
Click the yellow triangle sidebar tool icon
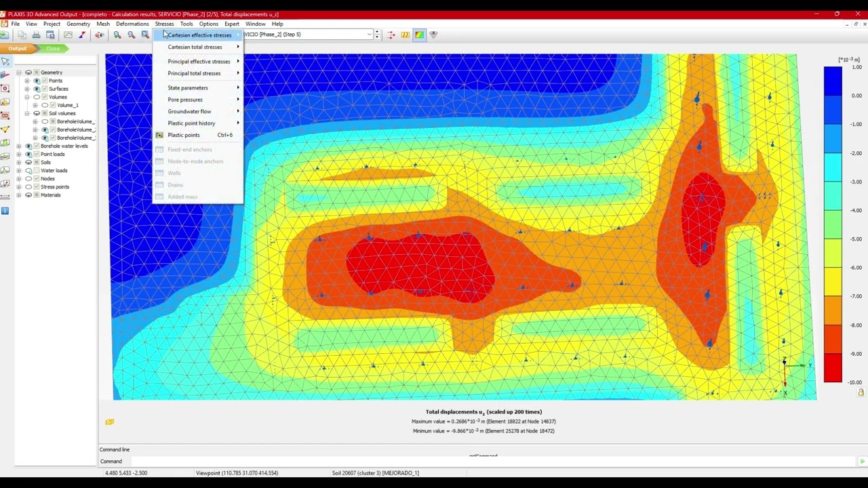pos(5,129)
